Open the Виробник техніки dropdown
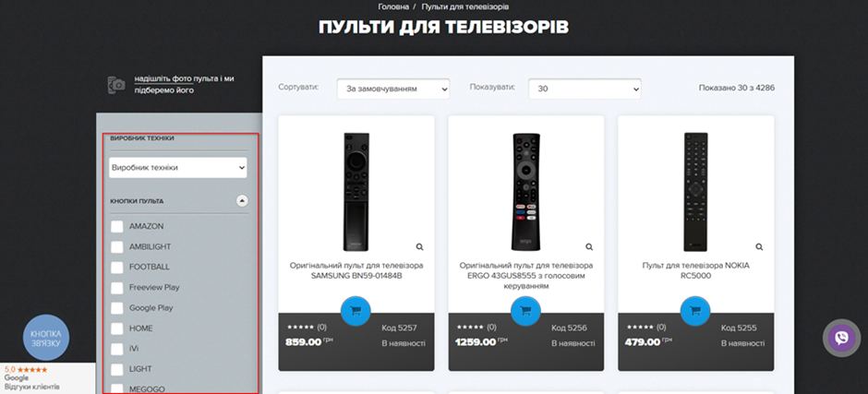The height and width of the screenshot is (394, 868). click(178, 167)
